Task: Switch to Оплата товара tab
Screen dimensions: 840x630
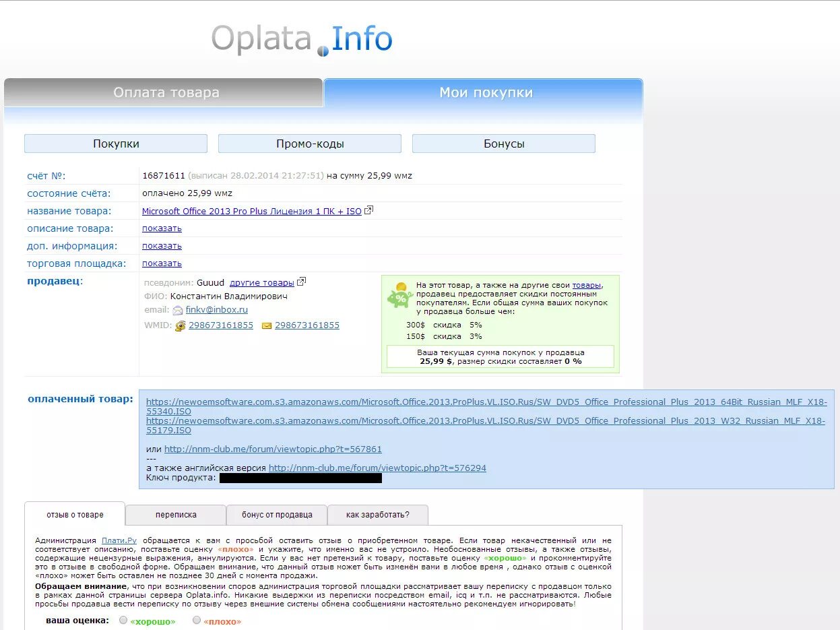Action: coord(164,92)
